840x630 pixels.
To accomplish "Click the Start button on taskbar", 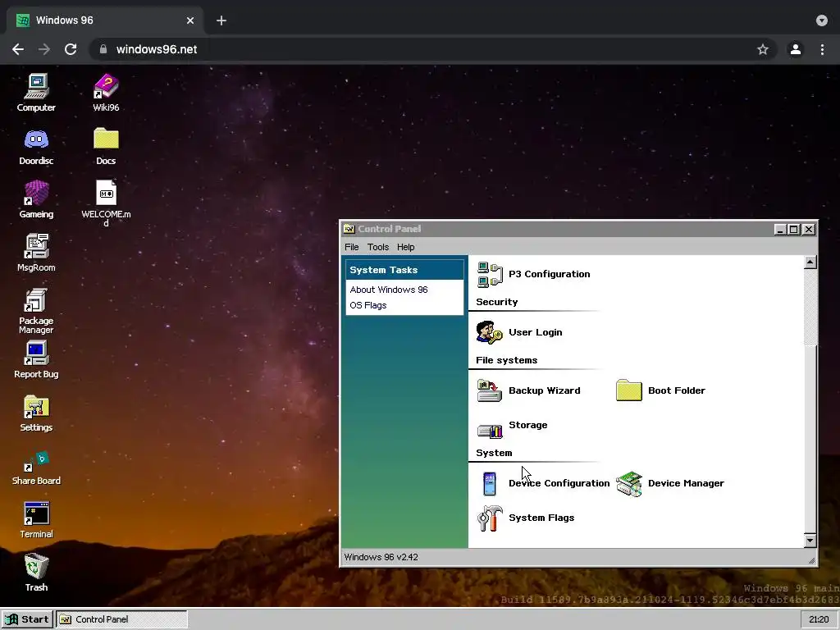I will [27, 619].
